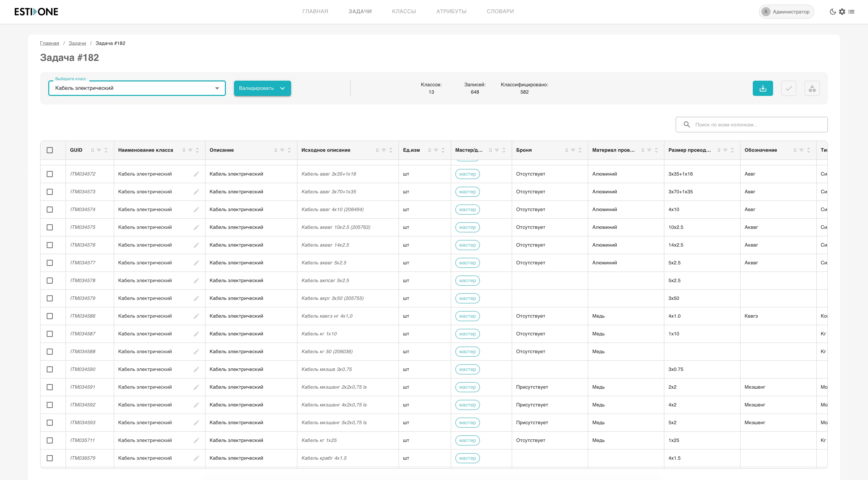
Task: Edit class name for ITM034572 pencil icon
Action: click(x=196, y=174)
